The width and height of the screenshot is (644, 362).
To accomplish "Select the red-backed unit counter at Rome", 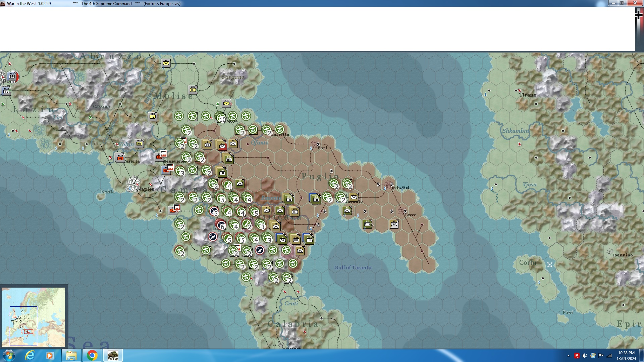I will [12, 76].
